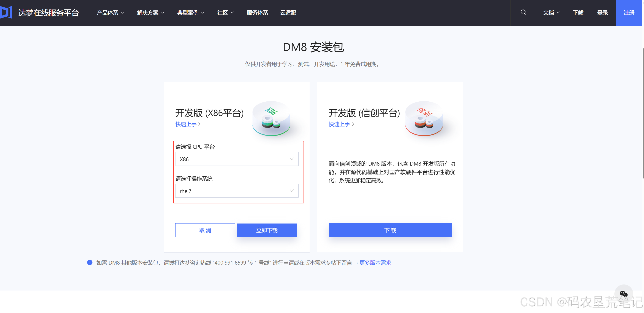Viewport: 644px width, 313px height.
Task: Open the 更多版本需求 link
Action: [375, 262]
